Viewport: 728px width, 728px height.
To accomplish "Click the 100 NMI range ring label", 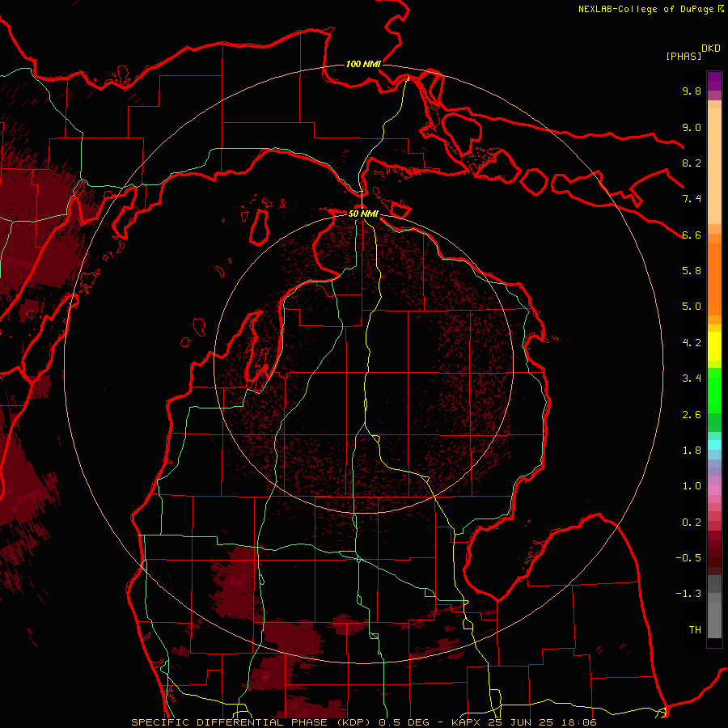I will (x=363, y=64).
